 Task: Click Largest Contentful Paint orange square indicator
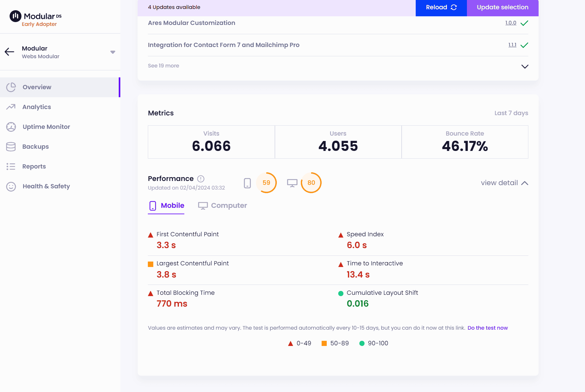click(x=150, y=264)
